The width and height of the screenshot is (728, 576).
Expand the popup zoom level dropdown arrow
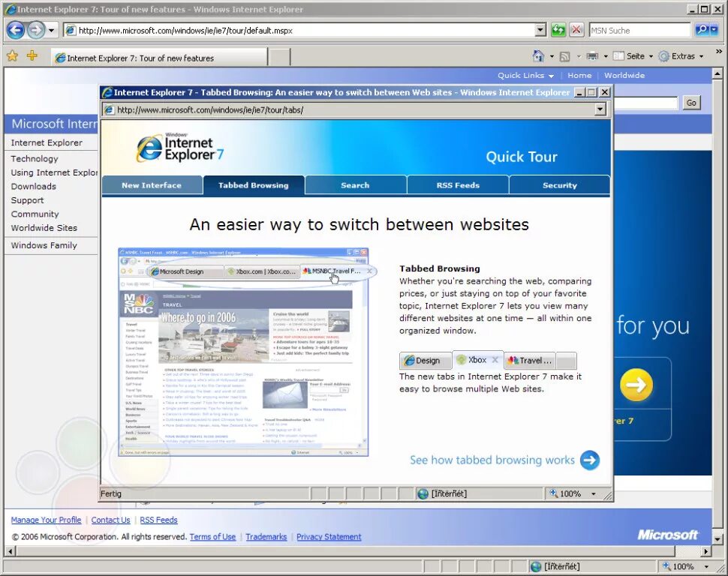point(594,493)
